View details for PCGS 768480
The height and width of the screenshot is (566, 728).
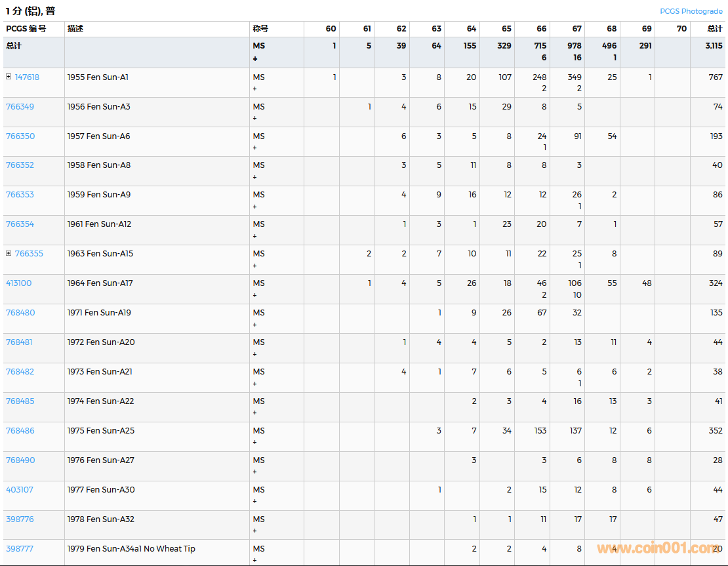click(20, 313)
